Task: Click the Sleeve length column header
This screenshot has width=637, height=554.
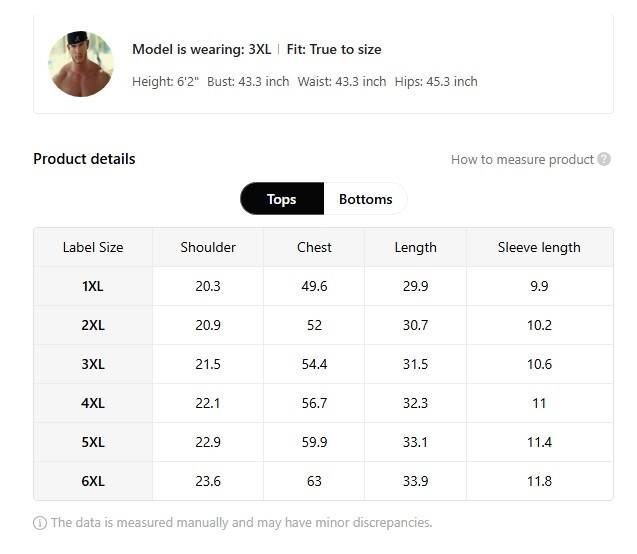Action: (539, 247)
